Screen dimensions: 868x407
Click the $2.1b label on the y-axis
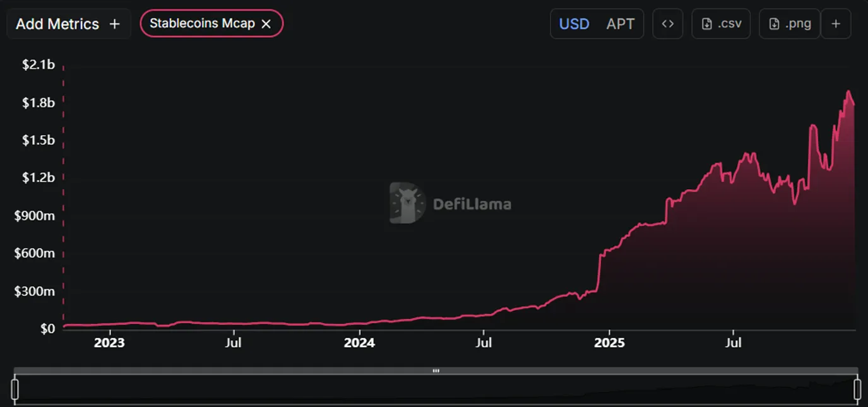point(39,64)
